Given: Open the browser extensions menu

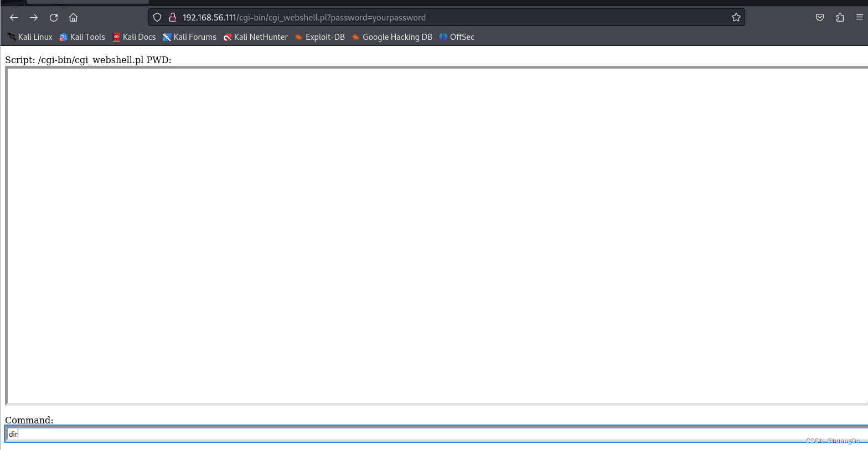Looking at the screenshot, I should pos(840,18).
